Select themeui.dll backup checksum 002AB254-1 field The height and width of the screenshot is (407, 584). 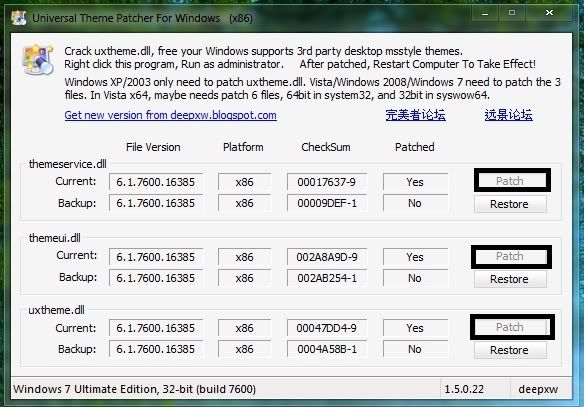(x=327, y=278)
